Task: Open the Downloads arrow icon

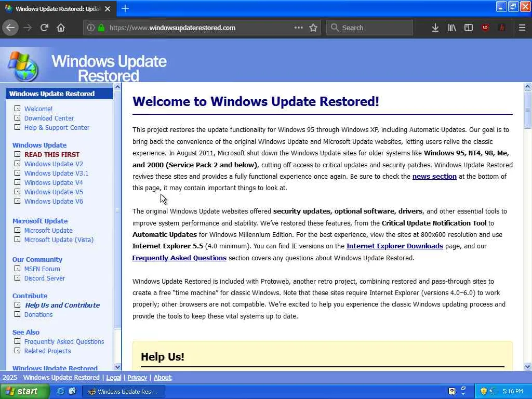Action: tap(435, 28)
